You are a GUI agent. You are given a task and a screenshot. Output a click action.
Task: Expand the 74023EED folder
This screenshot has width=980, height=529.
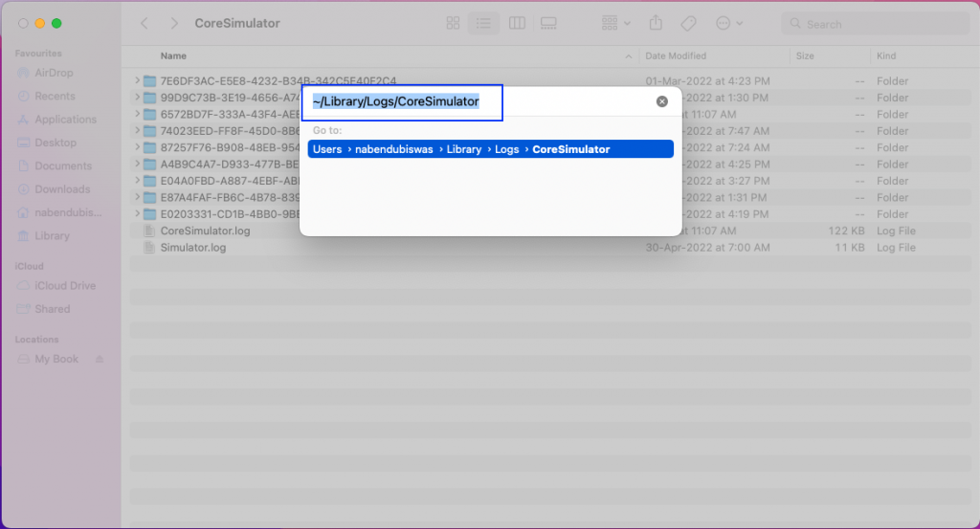pyautogui.click(x=137, y=131)
